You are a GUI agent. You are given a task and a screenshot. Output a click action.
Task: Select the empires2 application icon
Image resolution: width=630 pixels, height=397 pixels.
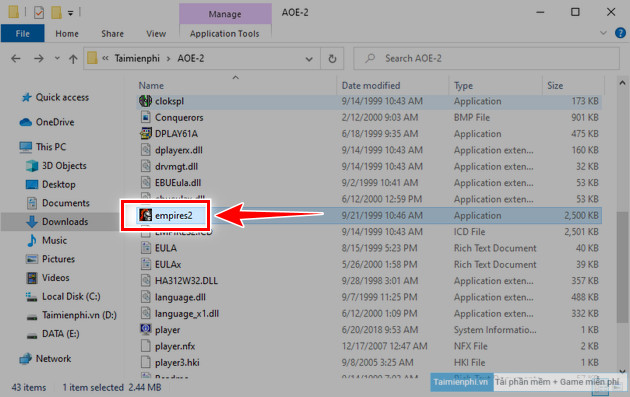tap(145, 215)
